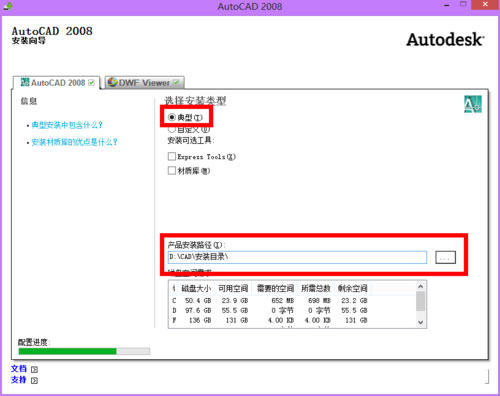
Task: Minimize the AutoCAD 2008 installer window
Action: pyautogui.click(x=447, y=5)
